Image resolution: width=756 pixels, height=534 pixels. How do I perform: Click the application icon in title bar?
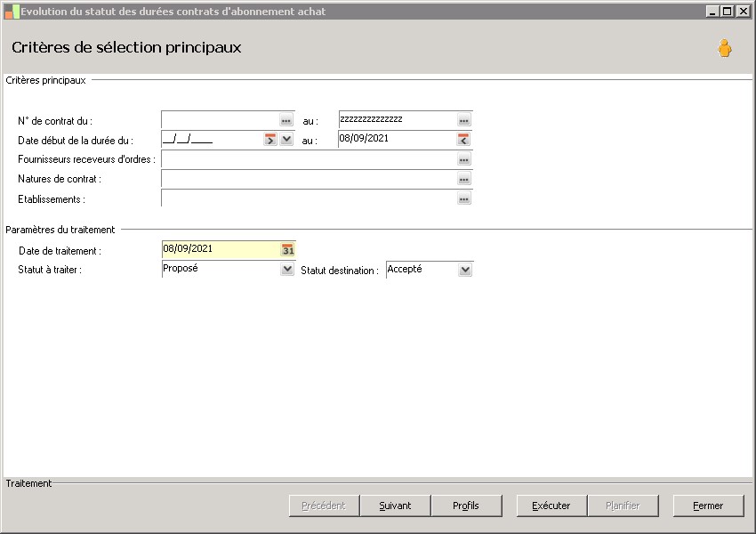click(12, 12)
